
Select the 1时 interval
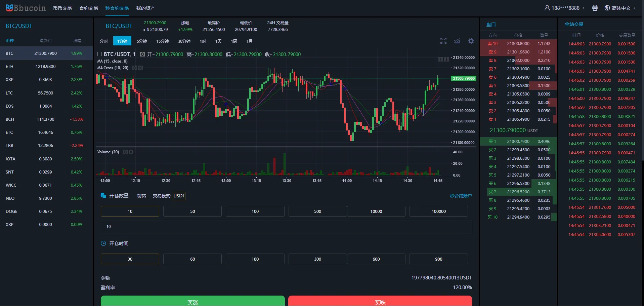pyautogui.click(x=203, y=41)
